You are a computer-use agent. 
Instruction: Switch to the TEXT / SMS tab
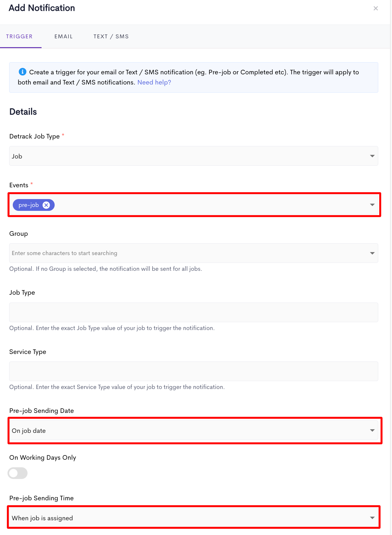[x=111, y=36]
